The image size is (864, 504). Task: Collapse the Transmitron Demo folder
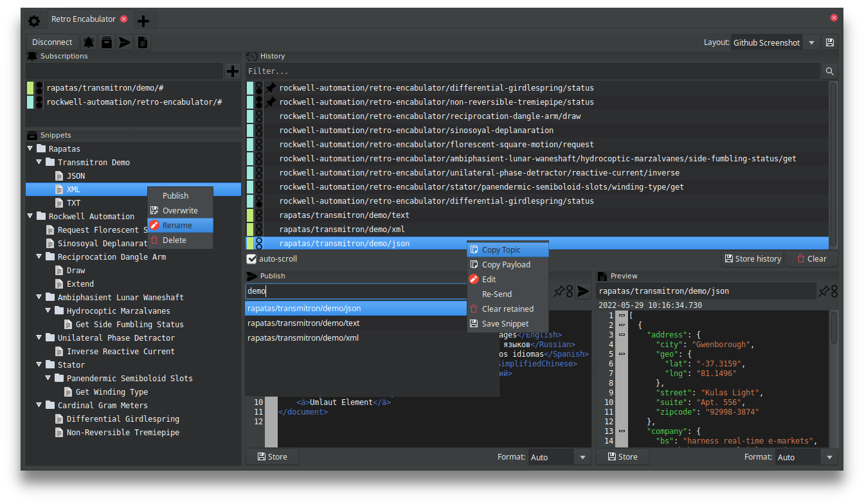tap(39, 162)
